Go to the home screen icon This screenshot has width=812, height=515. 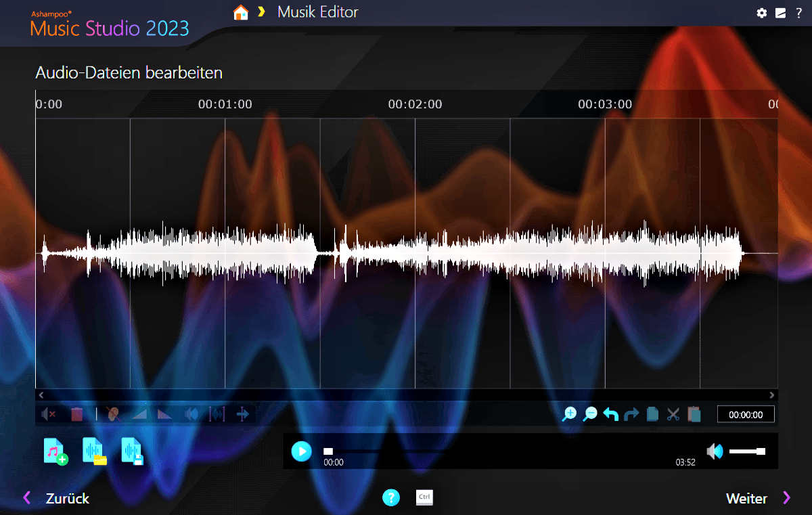(x=240, y=13)
